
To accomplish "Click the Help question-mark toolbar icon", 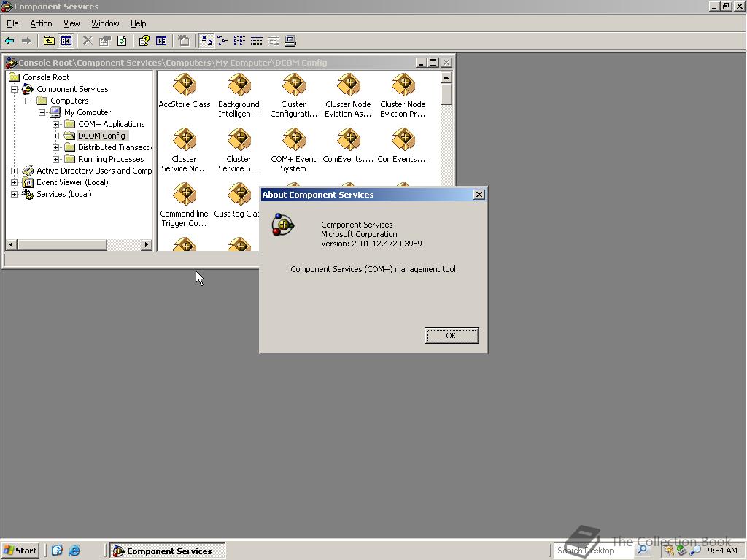I will [x=144, y=41].
